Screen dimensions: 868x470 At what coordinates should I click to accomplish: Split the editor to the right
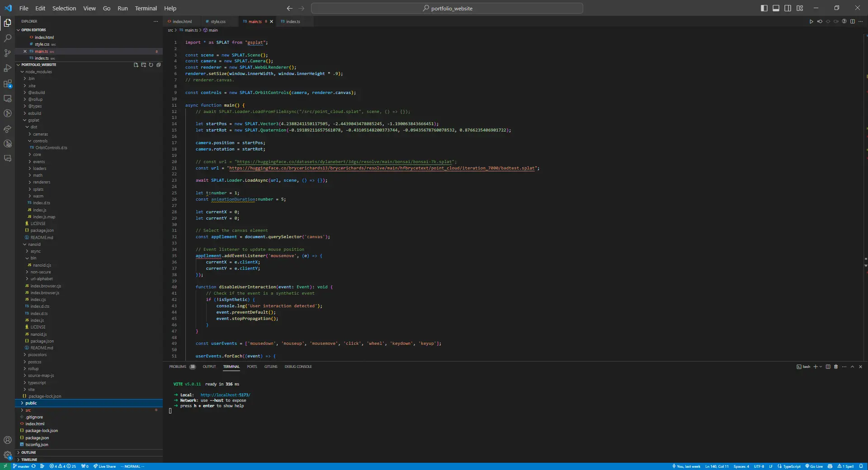pos(852,22)
